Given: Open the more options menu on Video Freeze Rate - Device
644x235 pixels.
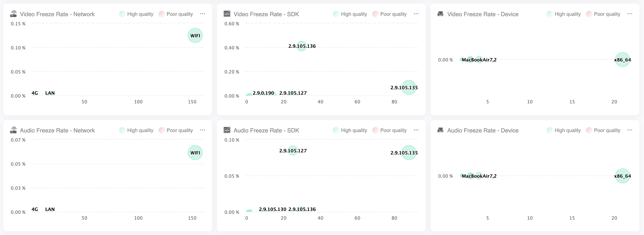Looking at the screenshot, I should click(630, 14).
